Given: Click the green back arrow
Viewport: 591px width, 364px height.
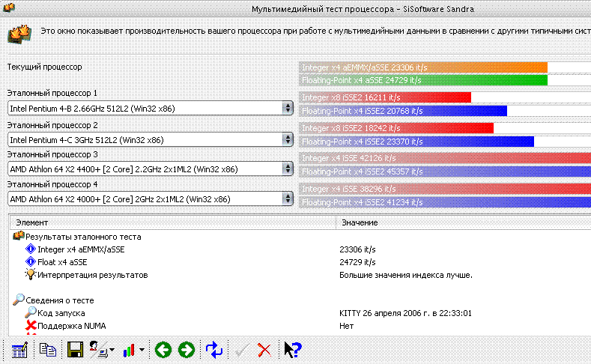Looking at the screenshot, I should click(x=163, y=350).
